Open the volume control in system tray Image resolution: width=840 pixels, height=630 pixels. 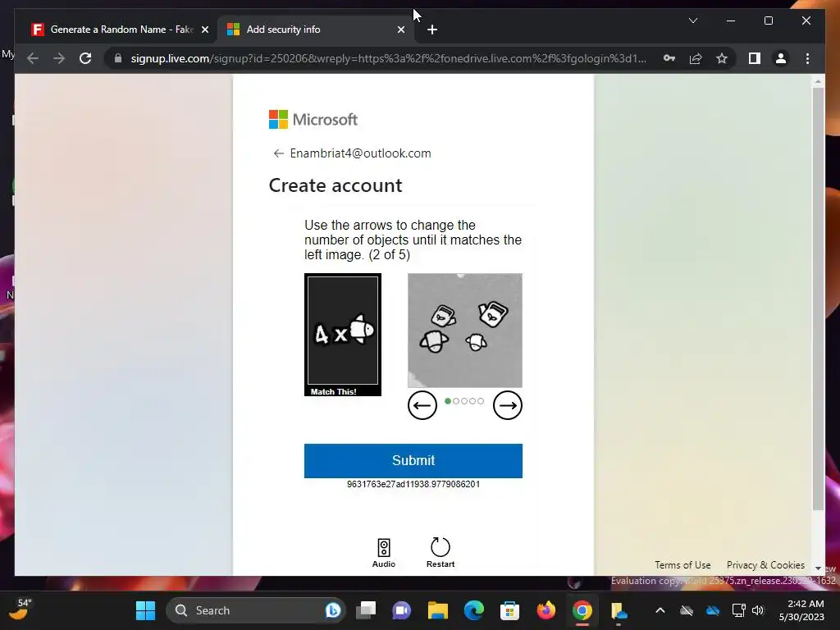757,610
